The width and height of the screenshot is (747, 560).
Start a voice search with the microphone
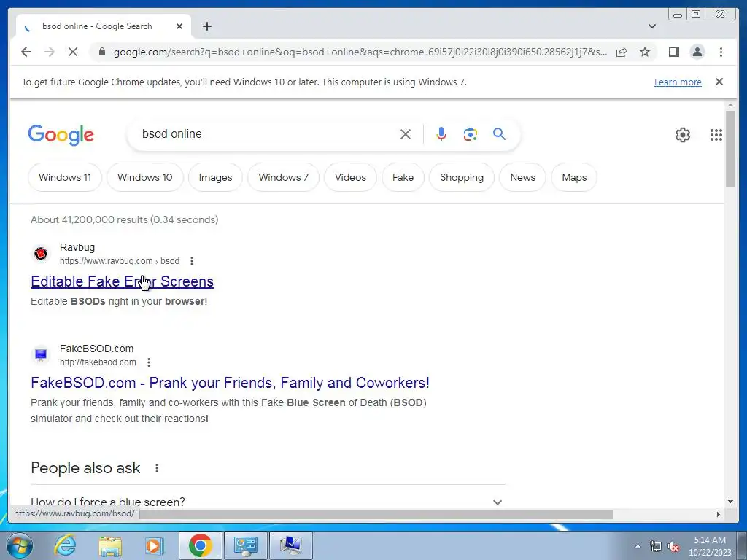pyautogui.click(x=441, y=134)
